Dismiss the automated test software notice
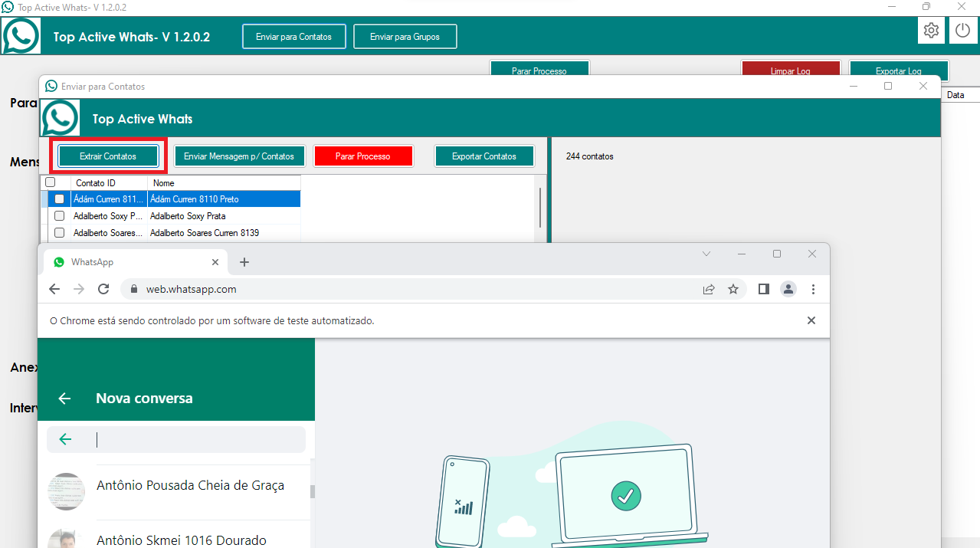 811,320
